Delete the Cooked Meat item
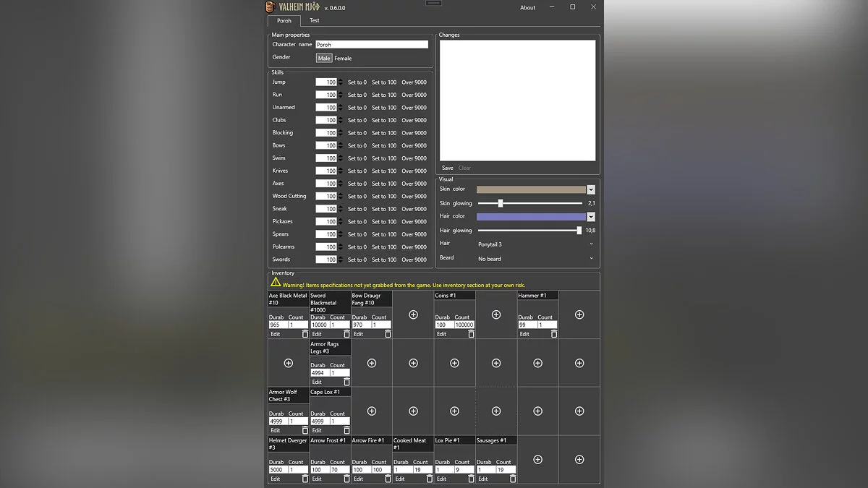 (430, 479)
